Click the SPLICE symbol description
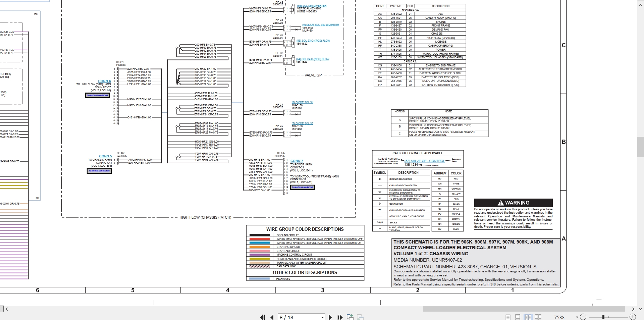 pos(393,223)
